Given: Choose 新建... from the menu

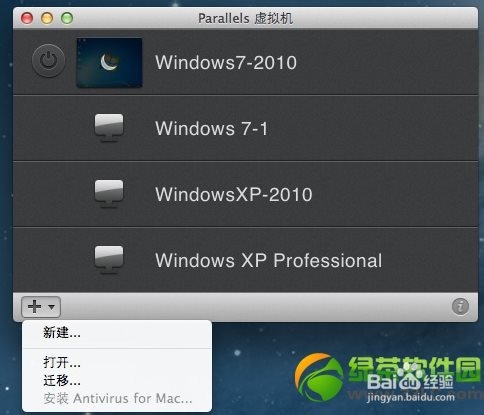Looking at the screenshot, I should 117,333.
